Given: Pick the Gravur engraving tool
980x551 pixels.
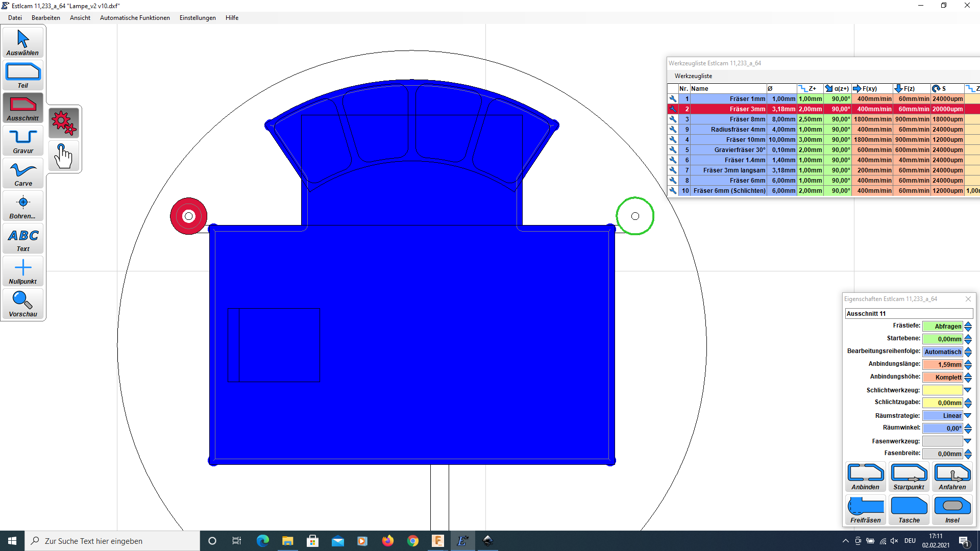Looking at the screenshot, I should (23, 141).
